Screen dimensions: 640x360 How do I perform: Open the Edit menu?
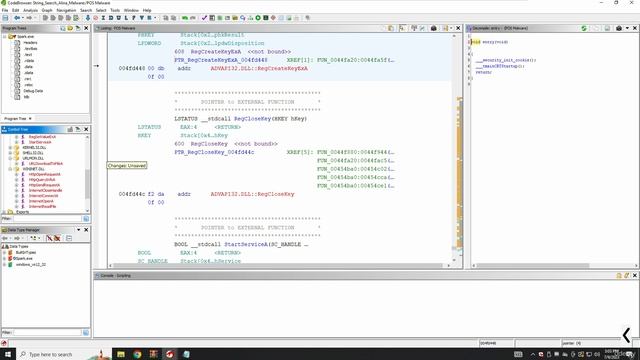(x=16, y=10)
